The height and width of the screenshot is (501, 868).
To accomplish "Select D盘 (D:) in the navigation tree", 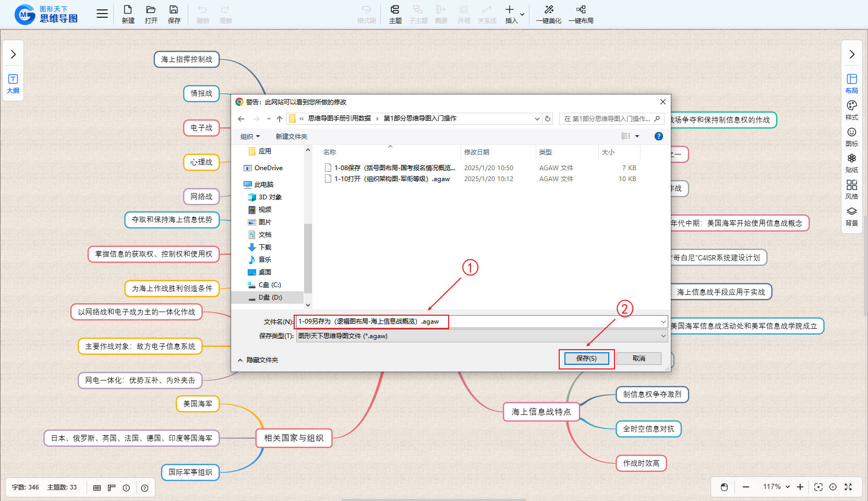I will coord(270,297).
